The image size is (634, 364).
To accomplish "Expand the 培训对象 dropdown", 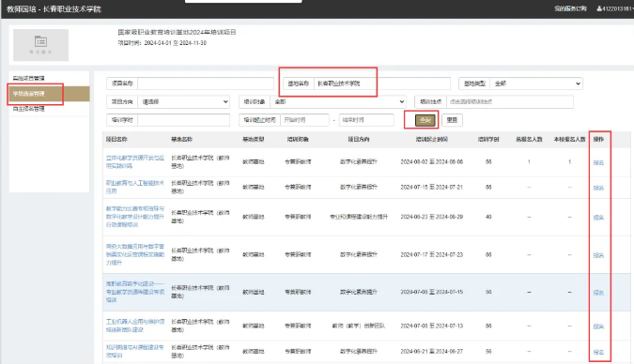I will (x=338, y=102).
